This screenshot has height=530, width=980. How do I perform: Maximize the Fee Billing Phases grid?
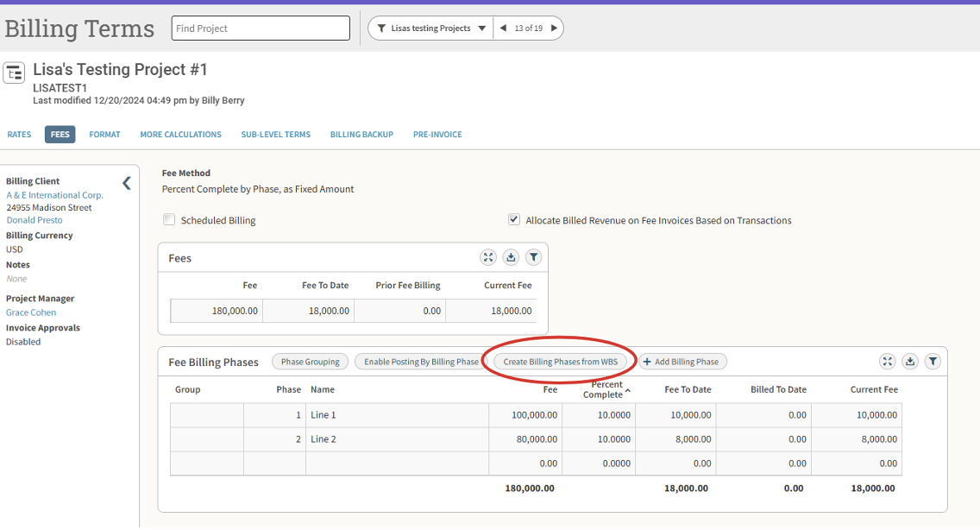point(888,361)
